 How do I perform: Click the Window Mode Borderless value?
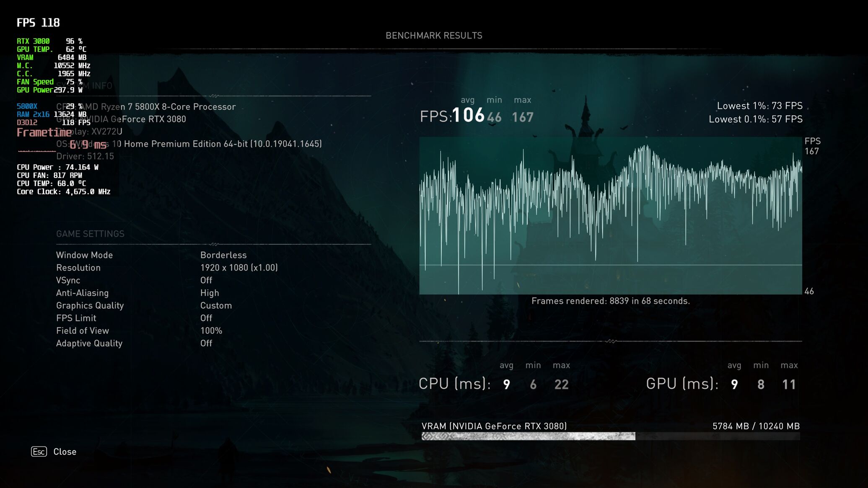pos(223,255)
